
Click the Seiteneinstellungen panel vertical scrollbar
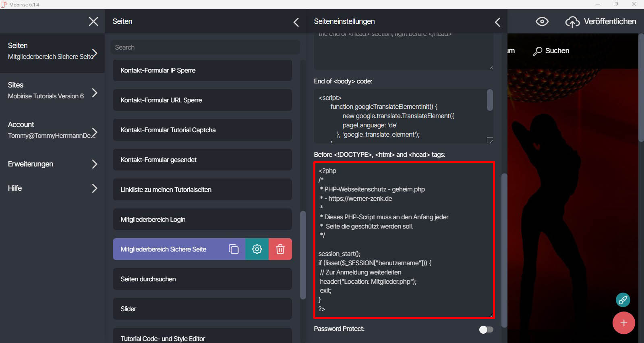[x=504, y=250]
